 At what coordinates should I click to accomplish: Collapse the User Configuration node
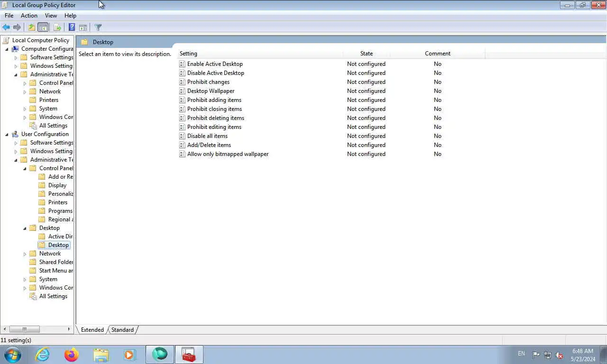(7, 134)
